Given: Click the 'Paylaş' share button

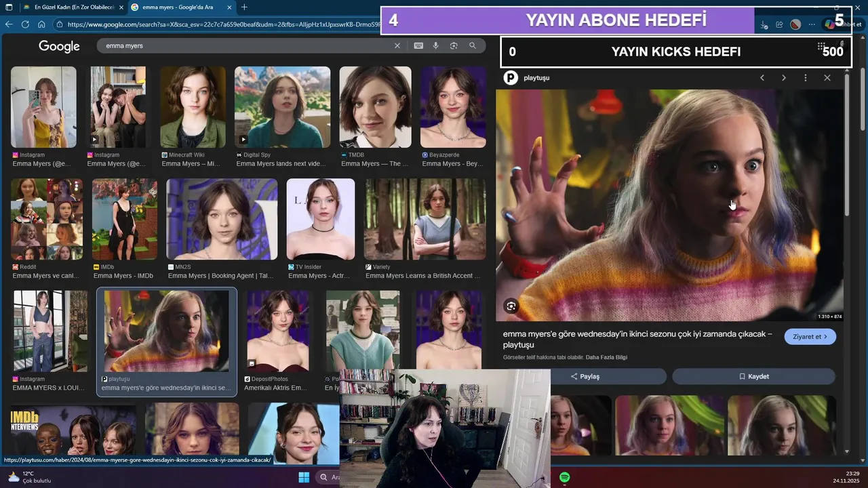Looking at the screenshot, I should point(585,376).
